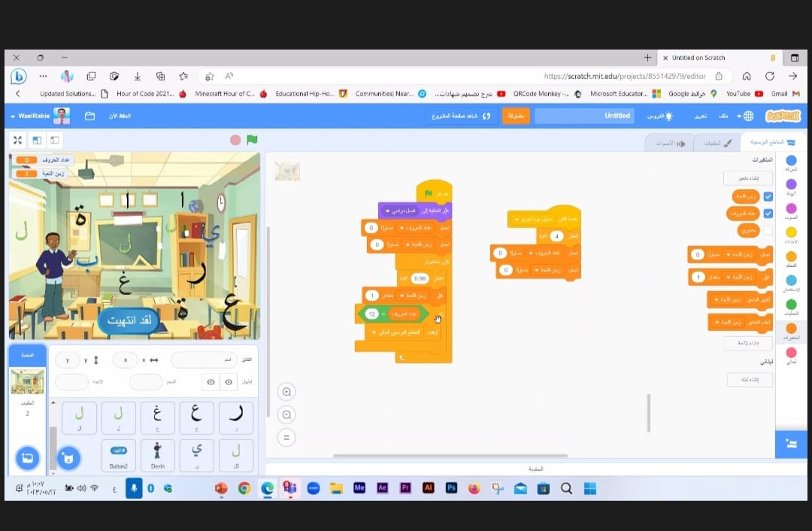Open the WaelRabie account menu

coord(41,116)
